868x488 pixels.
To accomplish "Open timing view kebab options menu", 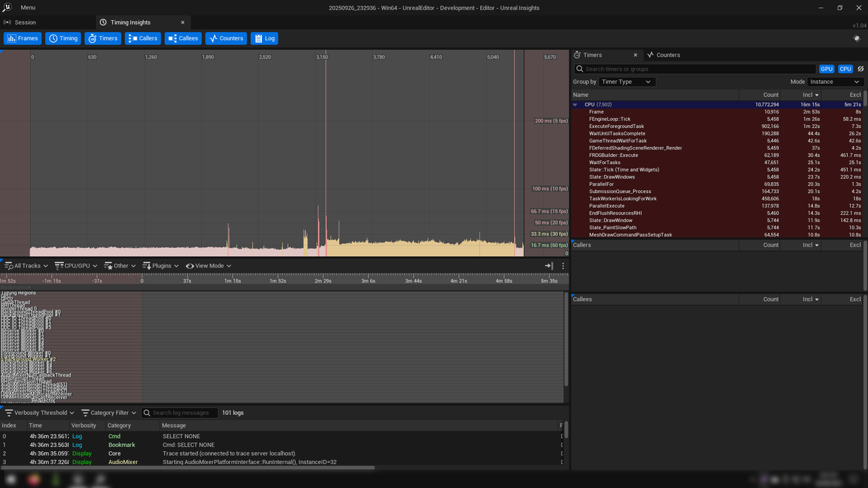I will (563, 266).
